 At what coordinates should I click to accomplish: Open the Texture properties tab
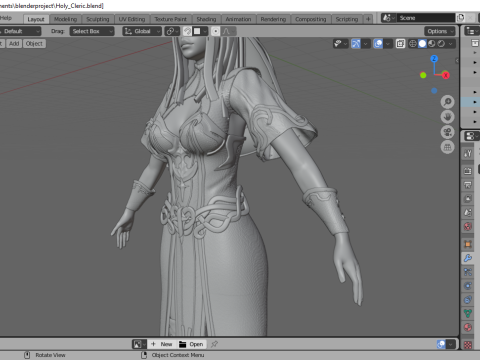468,345
